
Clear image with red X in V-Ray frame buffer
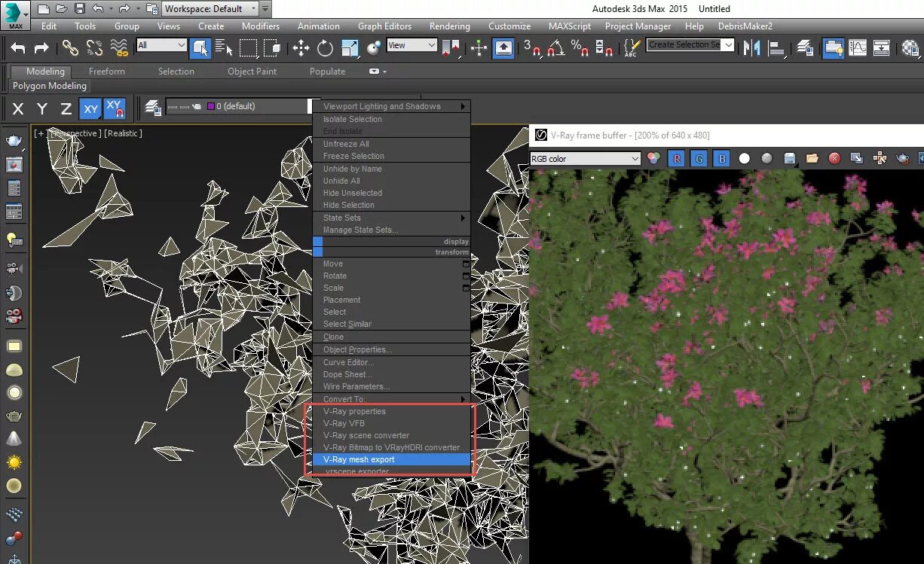834,158
